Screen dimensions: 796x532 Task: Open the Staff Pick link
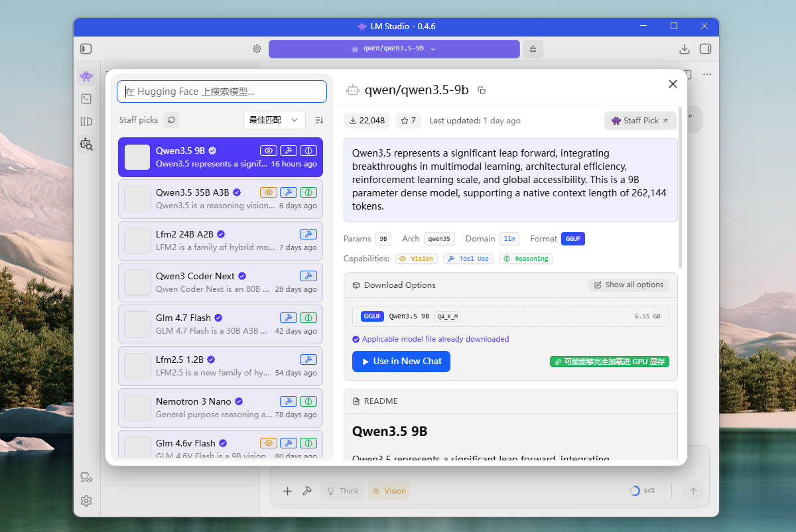[x=639, y=121]
